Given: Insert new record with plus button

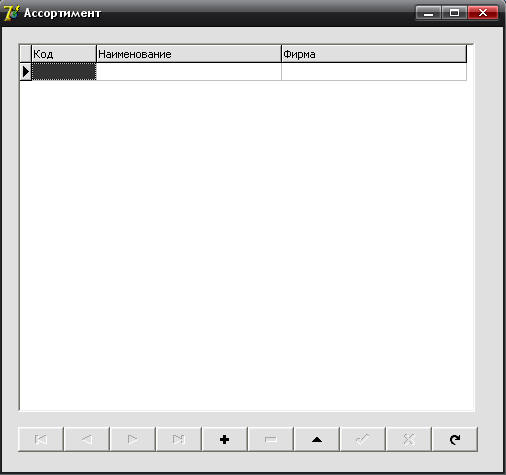Looking at the screenshot, I should point(225,439).
